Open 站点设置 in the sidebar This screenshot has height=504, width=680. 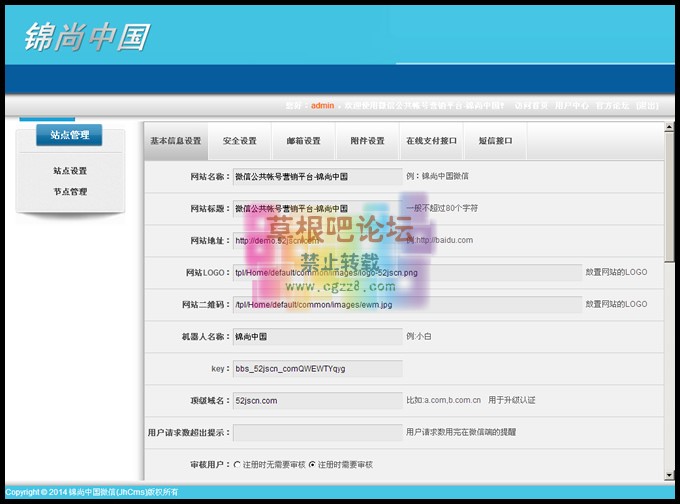coord(70,171)
